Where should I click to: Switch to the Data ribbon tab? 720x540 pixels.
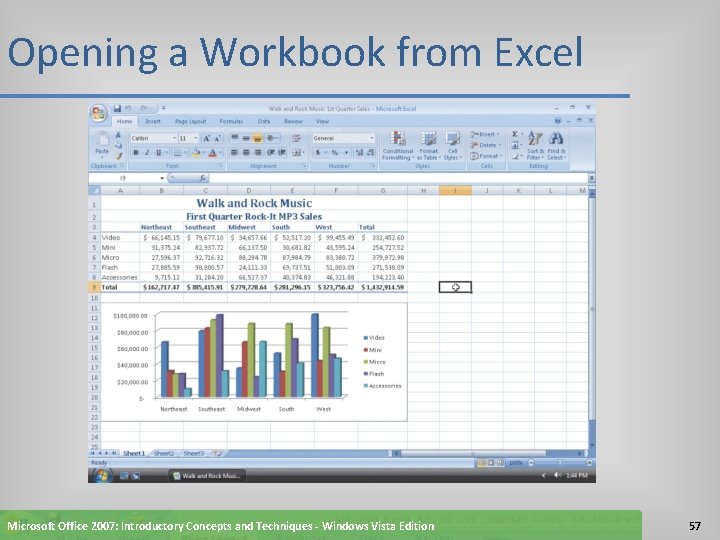coord(264,121)
